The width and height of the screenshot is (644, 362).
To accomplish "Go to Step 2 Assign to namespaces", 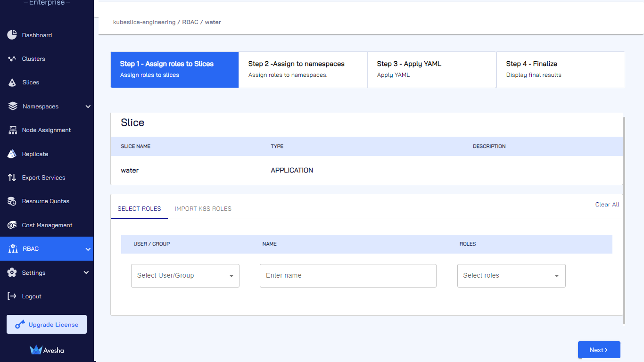I will pyautogui.click(x=303, y=70).
